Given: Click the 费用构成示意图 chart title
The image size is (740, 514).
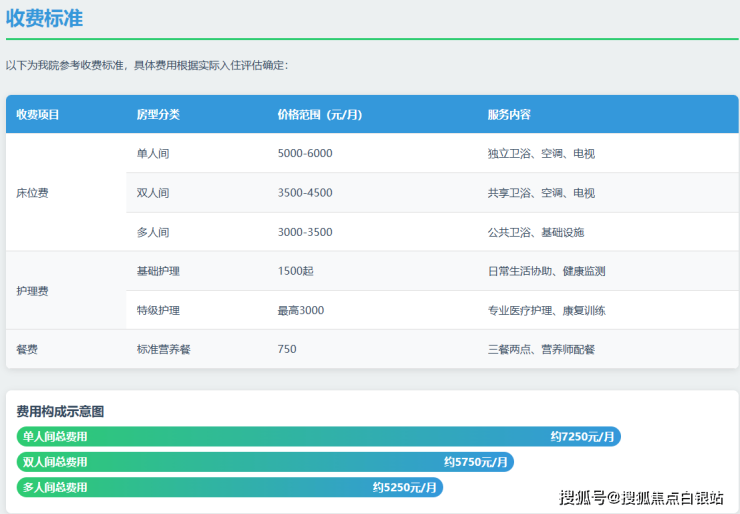Looking at the screenshot, I should click(61, 411).
